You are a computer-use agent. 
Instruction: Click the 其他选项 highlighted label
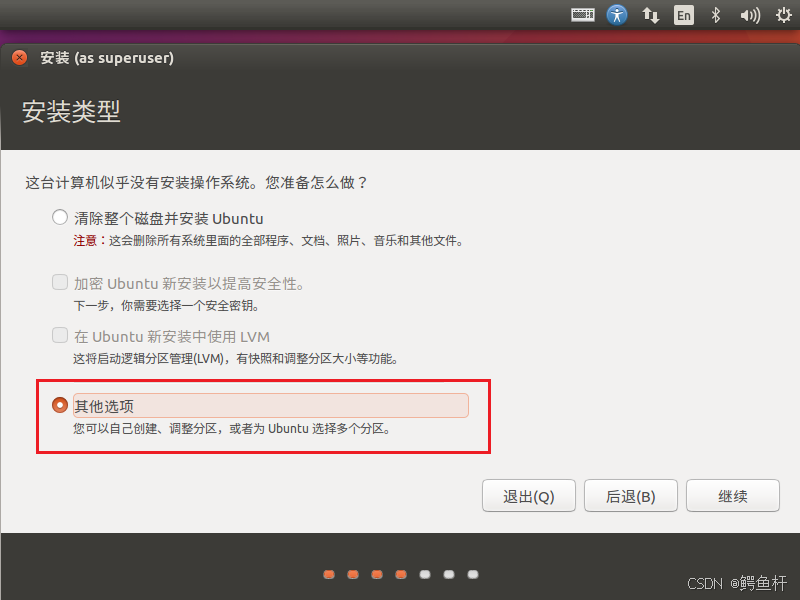click(270, 406)
